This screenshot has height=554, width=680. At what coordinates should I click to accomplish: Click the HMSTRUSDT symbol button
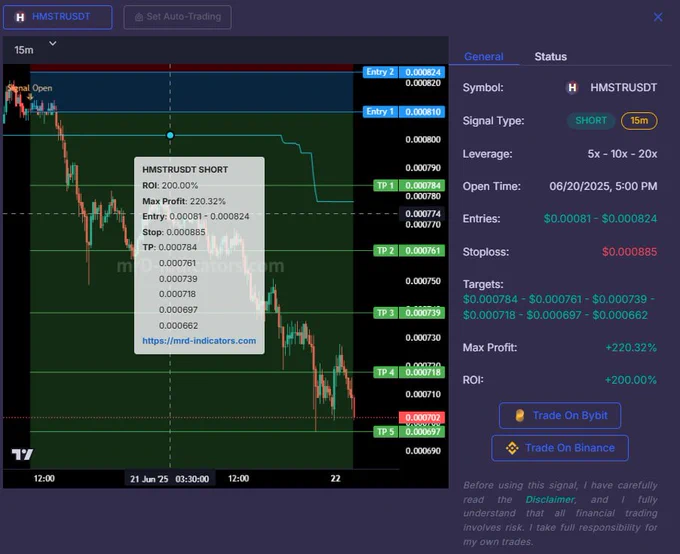(58, 17)
